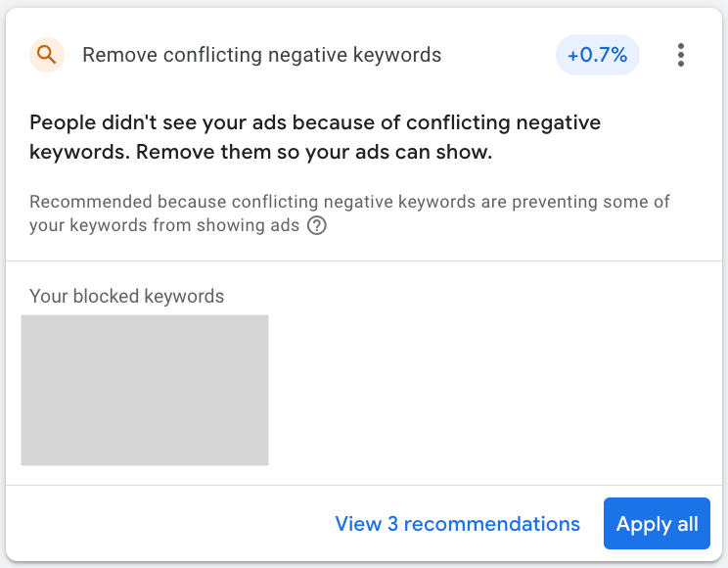Open the three-dot more options menu

pyautogui.click(x=681, y=55)
